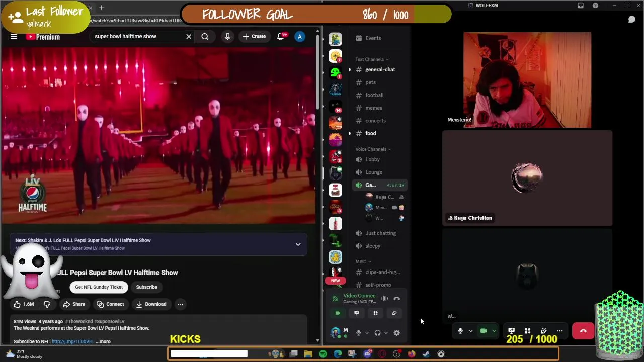The height and width of the screenshot is (362, 644).
Task: Mute microphone in Discord user panel
Action: click(358, 332)
